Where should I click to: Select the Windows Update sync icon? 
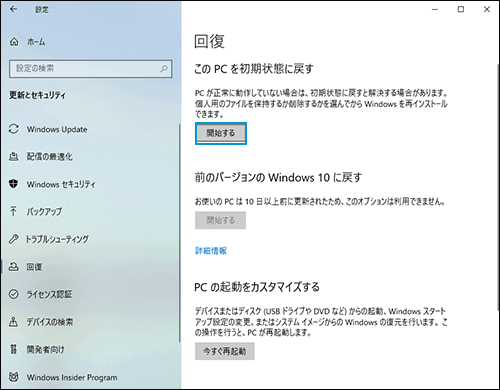(x=14, y=129)
